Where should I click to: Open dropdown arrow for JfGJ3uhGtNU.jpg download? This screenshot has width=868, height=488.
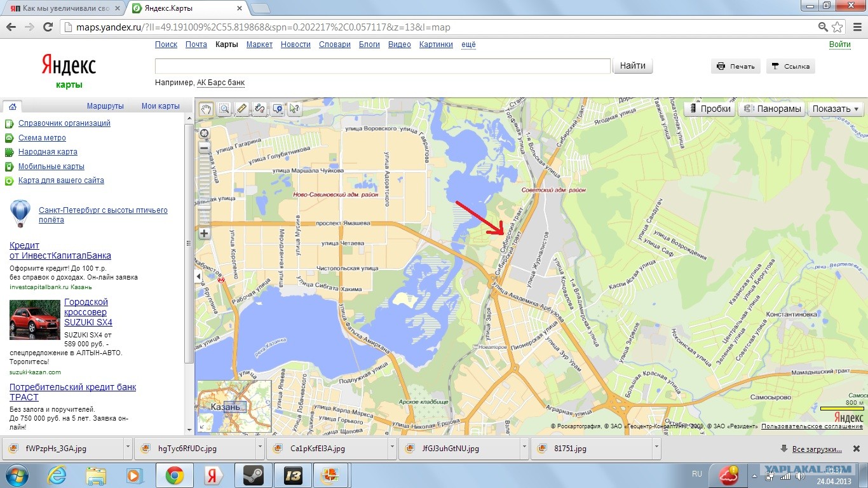coord(525,448)
